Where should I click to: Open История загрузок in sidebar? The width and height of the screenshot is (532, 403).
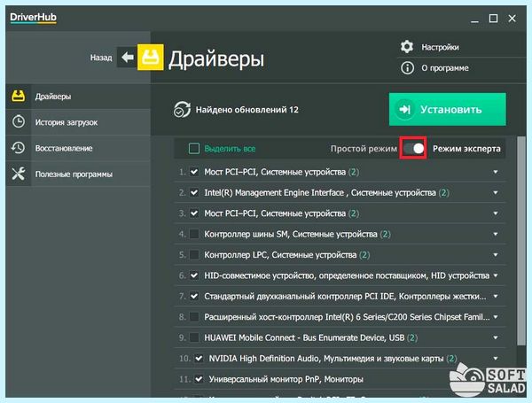tap(78, 122)
